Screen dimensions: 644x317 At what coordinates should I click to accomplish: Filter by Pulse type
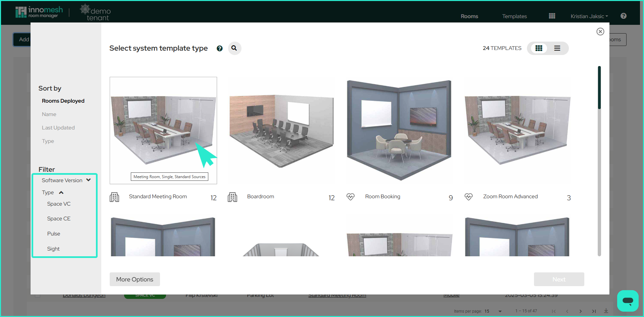(54, 234)
